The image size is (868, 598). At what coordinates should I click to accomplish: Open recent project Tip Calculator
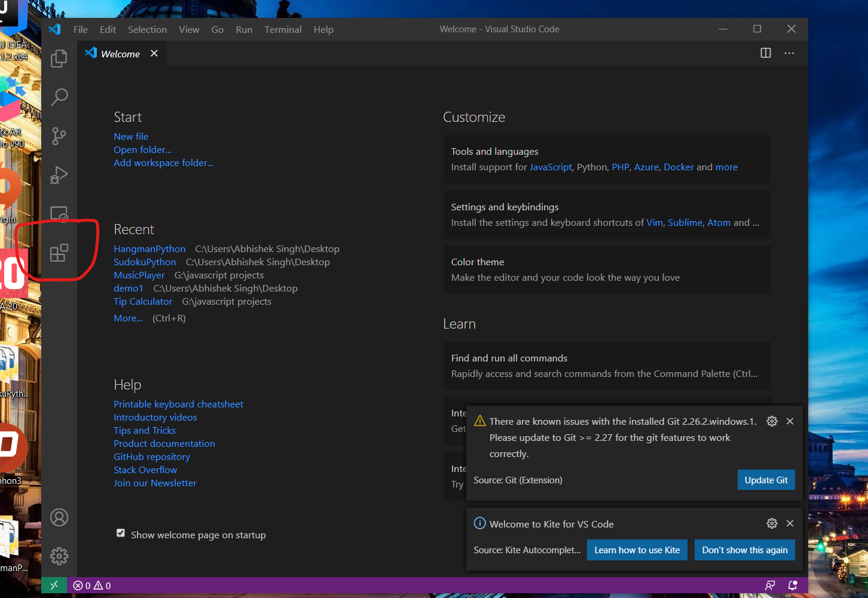point(143,301)
